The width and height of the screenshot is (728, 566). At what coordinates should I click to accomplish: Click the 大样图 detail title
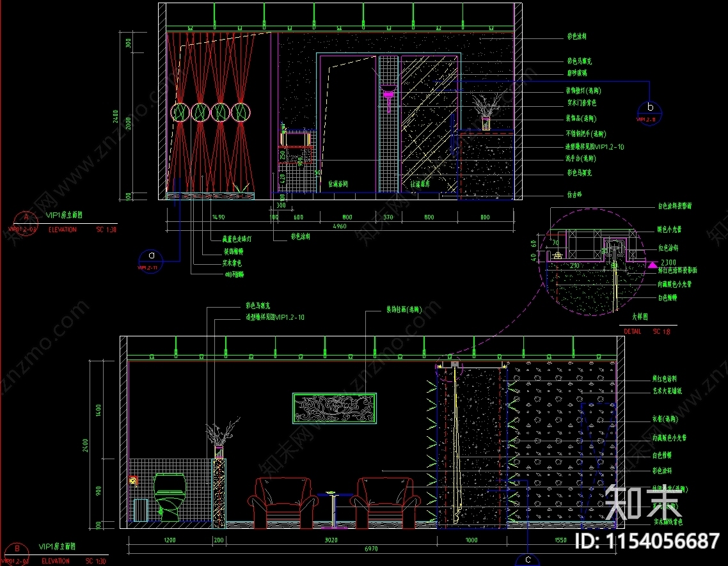pos(640,317)
